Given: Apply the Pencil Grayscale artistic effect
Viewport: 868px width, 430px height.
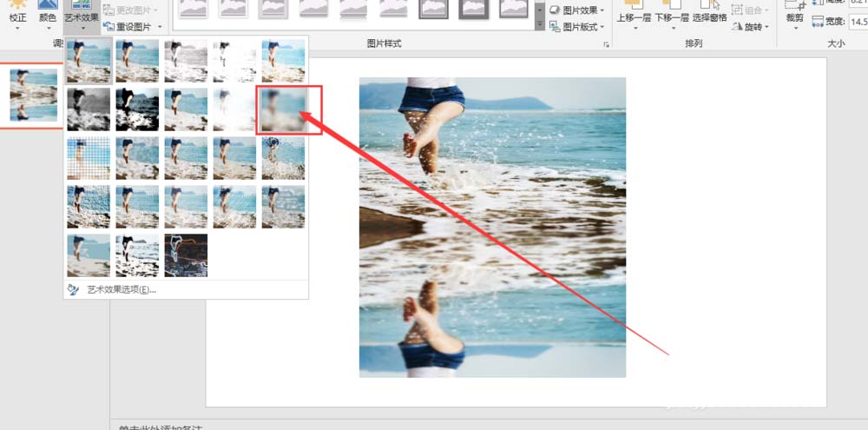Looking at the screenshot, I should (186, 61).
